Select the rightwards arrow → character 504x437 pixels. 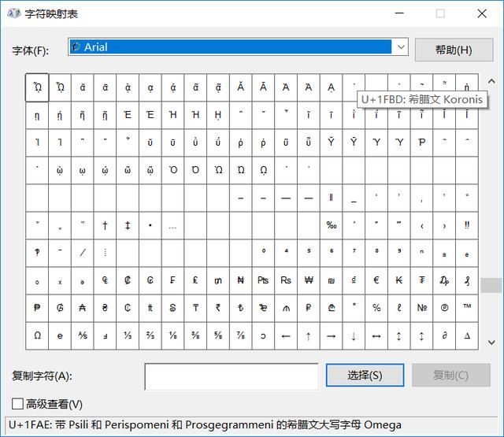(332, 335)
